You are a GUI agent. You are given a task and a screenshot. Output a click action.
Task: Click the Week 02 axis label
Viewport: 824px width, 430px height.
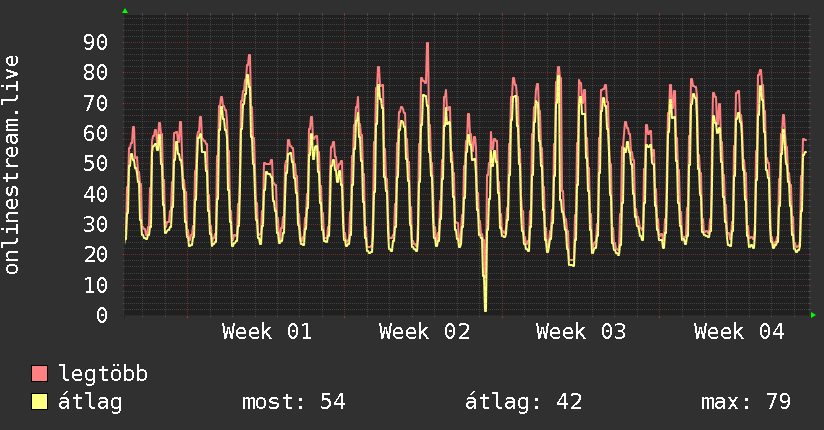[x=425, y=332]
